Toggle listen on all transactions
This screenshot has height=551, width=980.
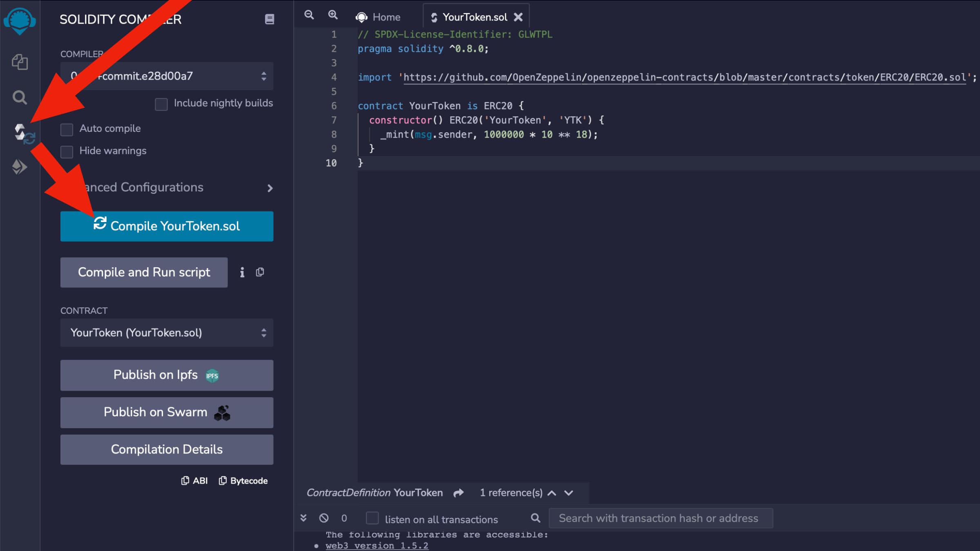tap(372, 518)
